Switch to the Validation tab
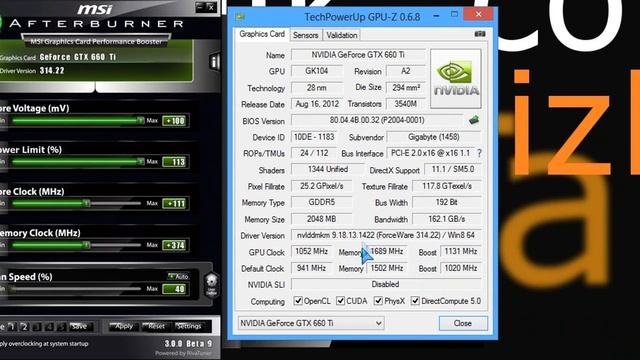The width and height of the screenshot is (640, 360). pyautogui.click(x=342, y=35)
